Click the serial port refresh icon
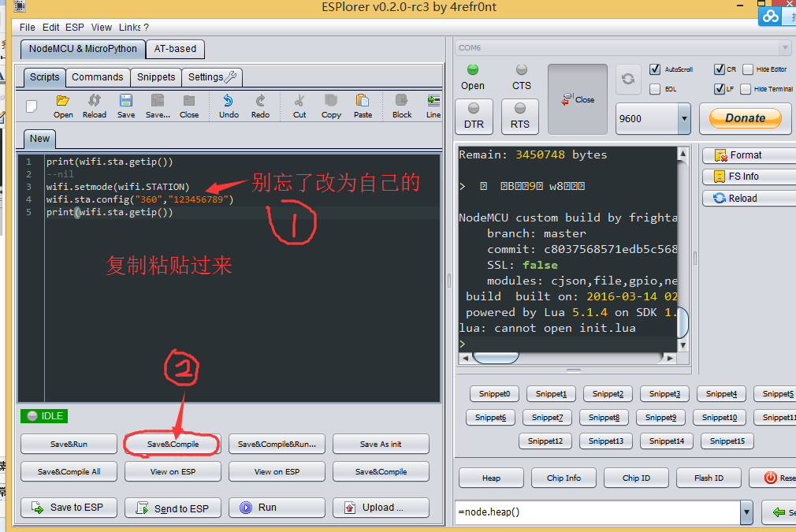796x532 pixels. 628,79
